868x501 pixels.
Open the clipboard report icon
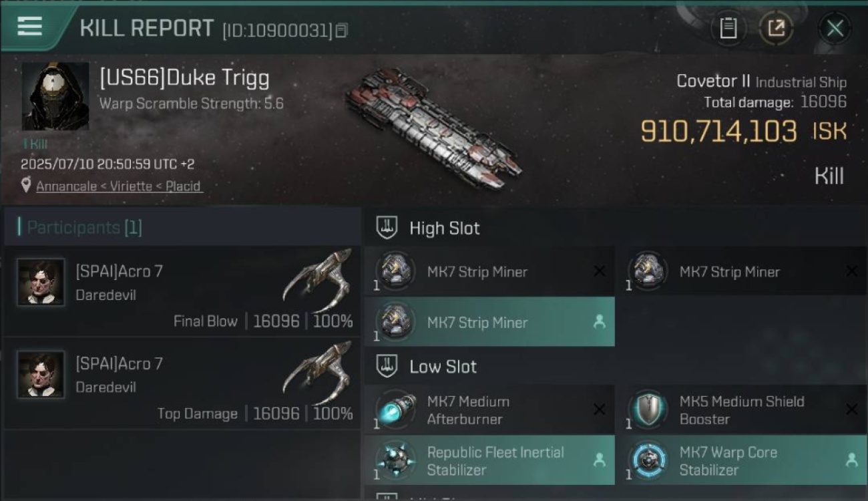point(728,28)
